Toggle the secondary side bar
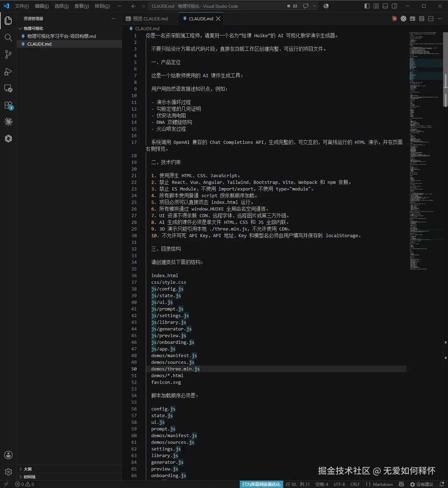This screenshot has width=448, height=488. (x=394, y=6)
